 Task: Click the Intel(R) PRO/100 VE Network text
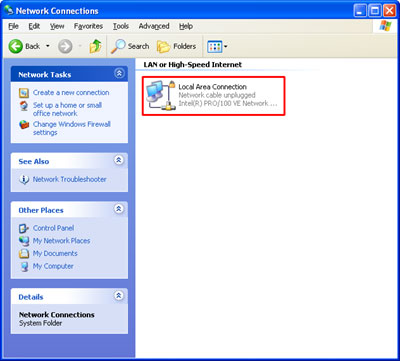point(228,103)
